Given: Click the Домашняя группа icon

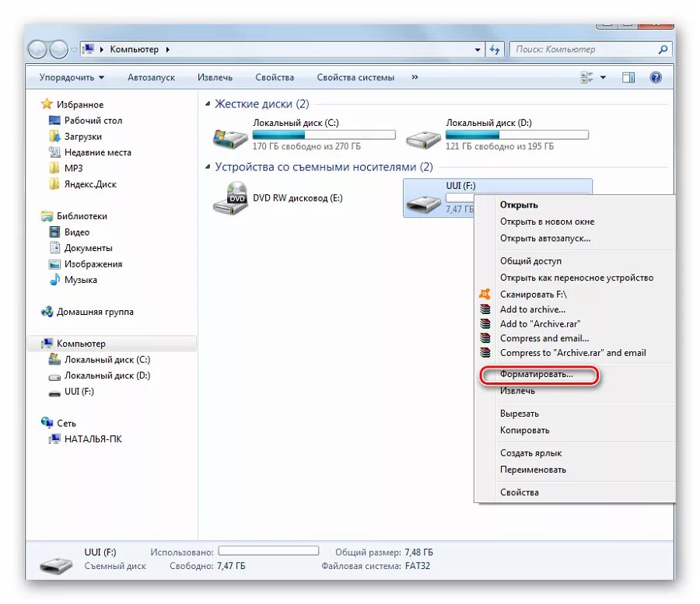Looking at the screenshot, I should pos(47,312).
